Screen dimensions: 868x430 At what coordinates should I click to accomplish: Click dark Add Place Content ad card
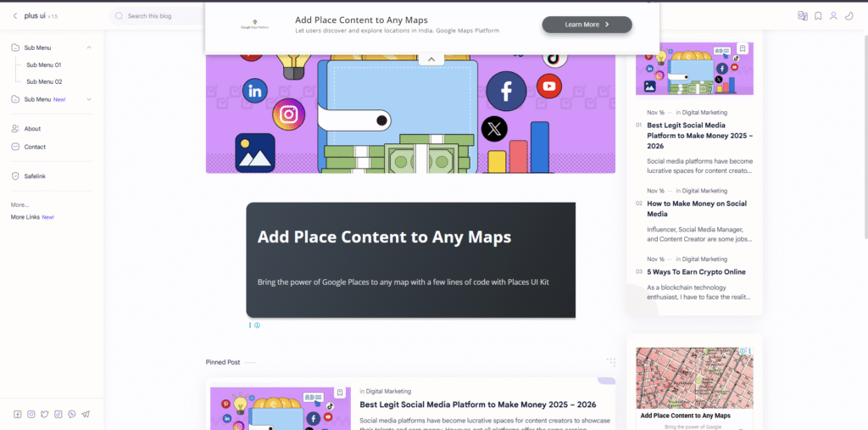point(411,260)
